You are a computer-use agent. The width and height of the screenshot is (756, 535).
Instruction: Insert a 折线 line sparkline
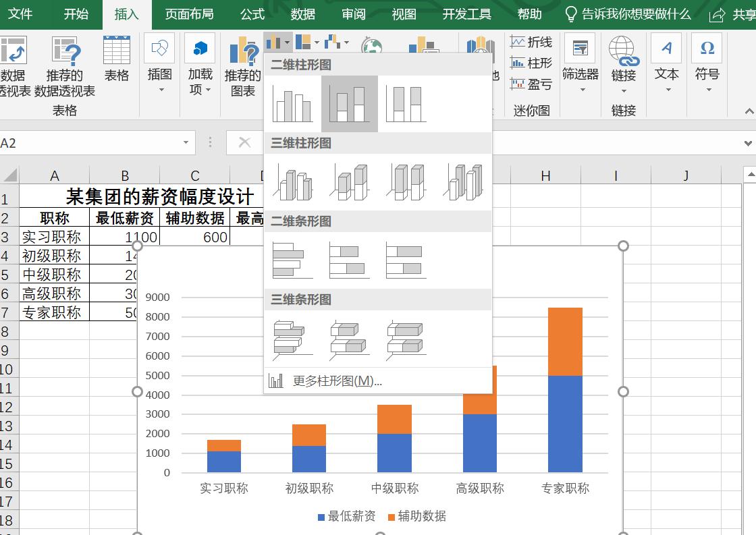coord(531,43)
